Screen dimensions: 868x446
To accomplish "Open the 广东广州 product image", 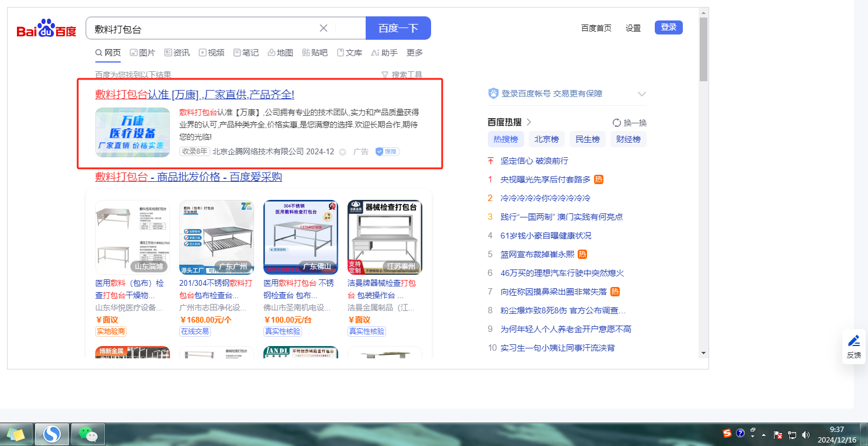I will [217, 237].
